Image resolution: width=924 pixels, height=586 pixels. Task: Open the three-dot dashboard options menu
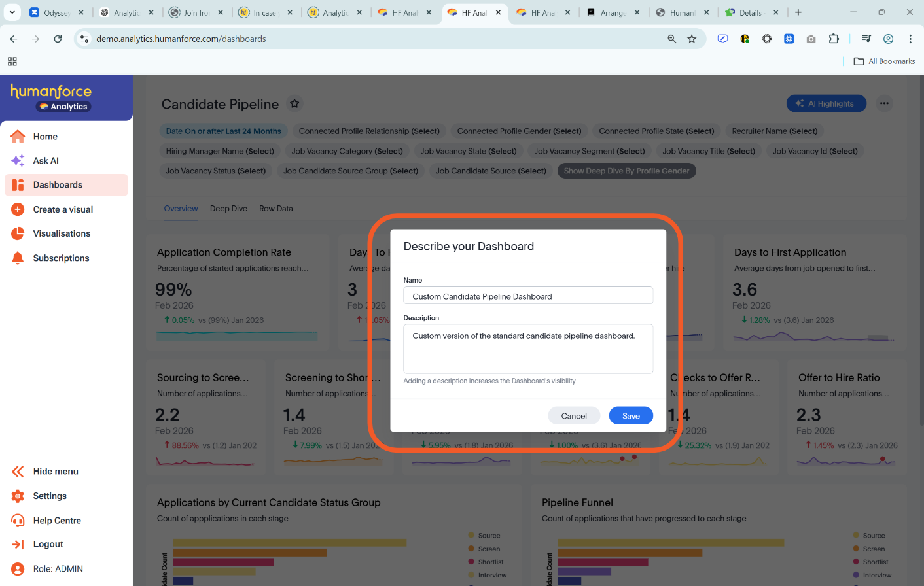[884, 103]
